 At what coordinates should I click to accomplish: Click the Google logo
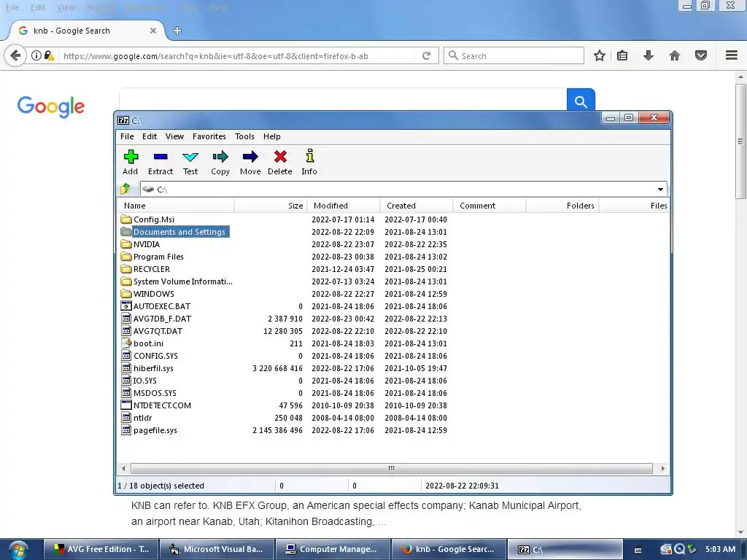51,106
